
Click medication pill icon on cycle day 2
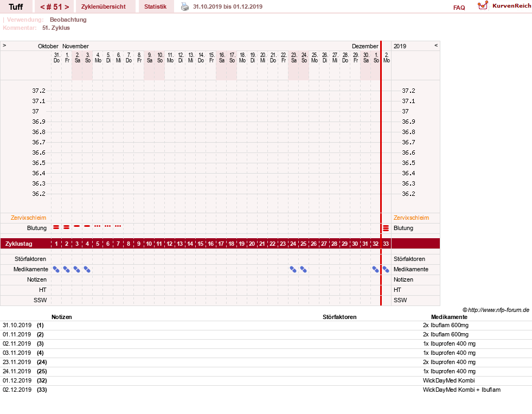pos(67,270)
